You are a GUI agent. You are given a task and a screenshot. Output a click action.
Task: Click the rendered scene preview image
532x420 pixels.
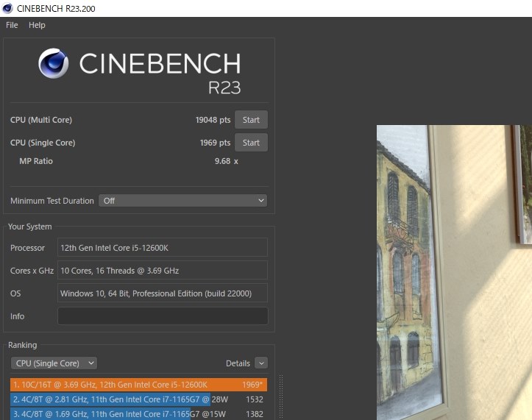tap(454, 272)
